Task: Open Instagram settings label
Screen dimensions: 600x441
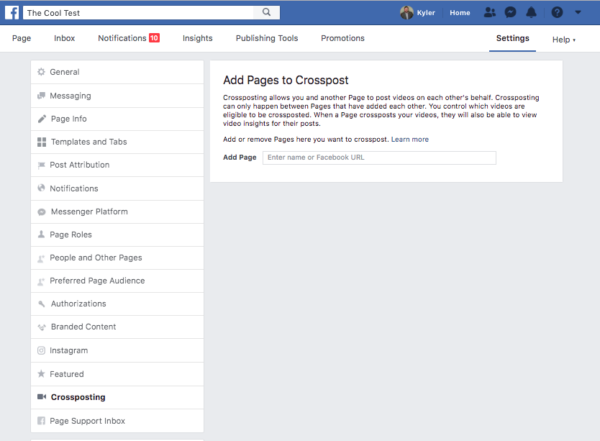Action: click(x=69, y=351)
